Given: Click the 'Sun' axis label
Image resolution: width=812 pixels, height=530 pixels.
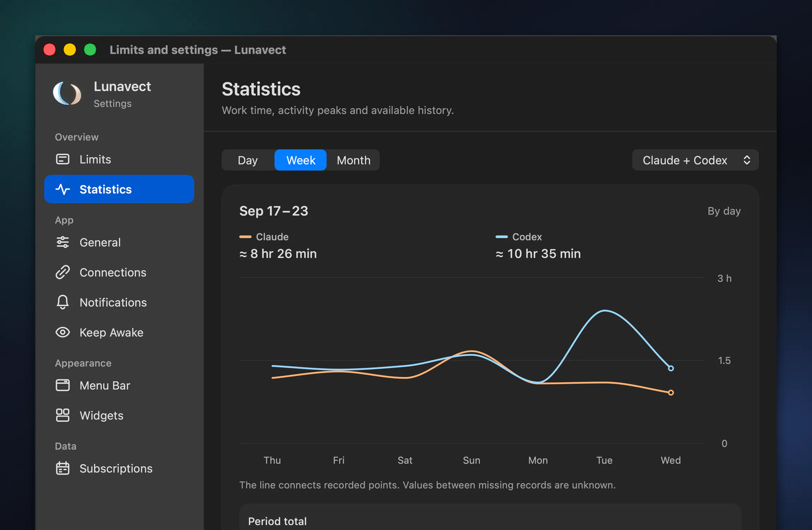Looking at the screenshot, I should coord(472,460).
